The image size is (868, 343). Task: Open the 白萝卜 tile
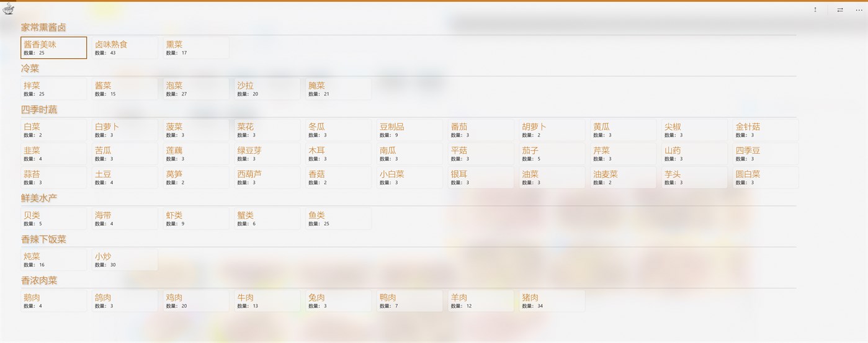[125, 130]
